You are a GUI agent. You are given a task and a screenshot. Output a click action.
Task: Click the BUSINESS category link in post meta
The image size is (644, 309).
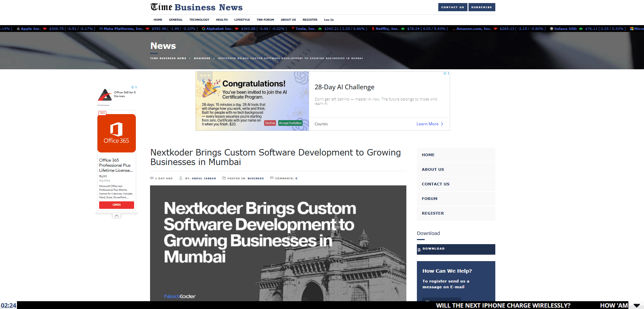click(256, 178)
